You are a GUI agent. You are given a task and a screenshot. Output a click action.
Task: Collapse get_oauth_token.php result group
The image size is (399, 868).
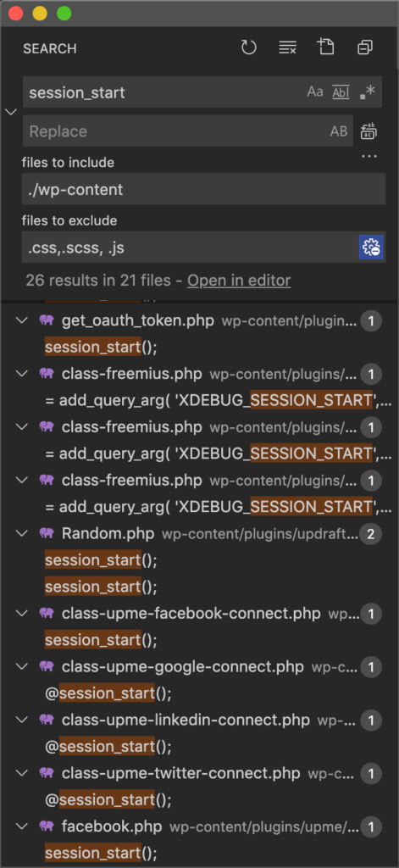coord(21,320)
